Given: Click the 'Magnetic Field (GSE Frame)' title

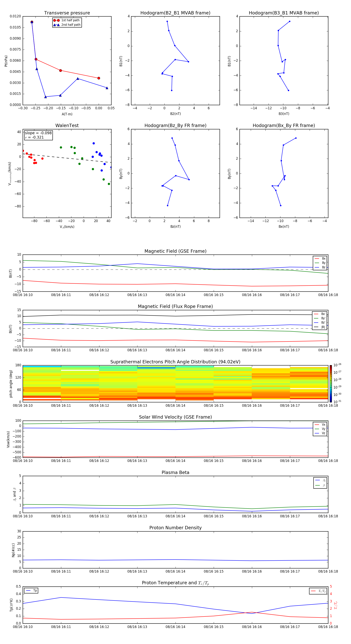Looking at the screenshot, I should tap(175, 251).
